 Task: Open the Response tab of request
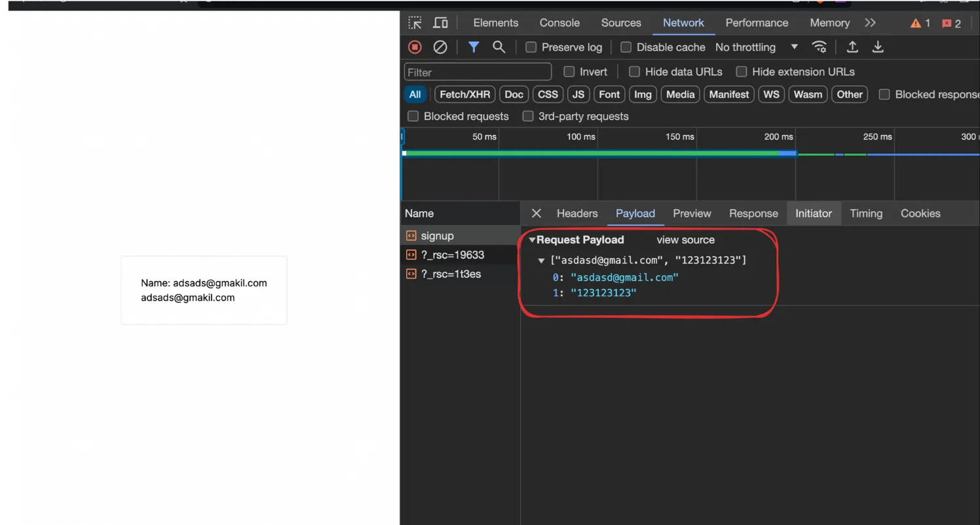(753, 214)
